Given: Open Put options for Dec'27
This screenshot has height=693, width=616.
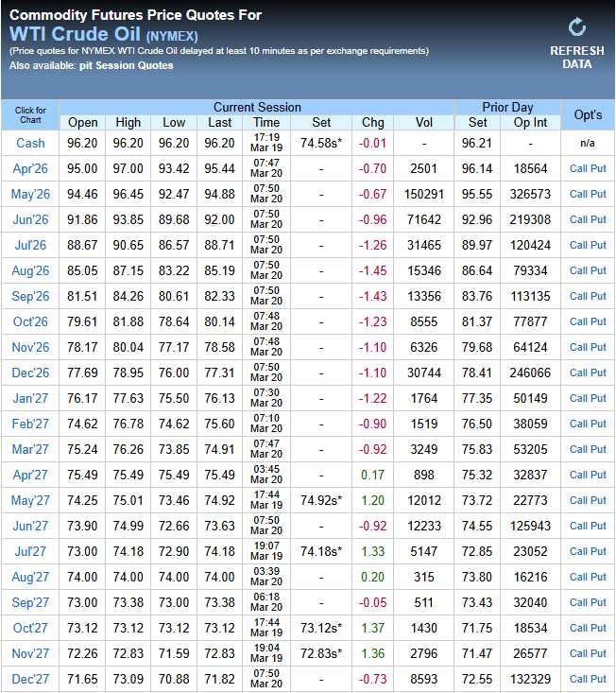Looking at the screenshot, I should [599, 679].
